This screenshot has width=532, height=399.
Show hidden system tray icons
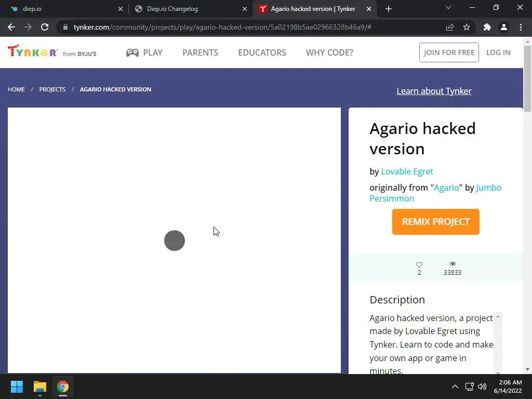point(455,387)
